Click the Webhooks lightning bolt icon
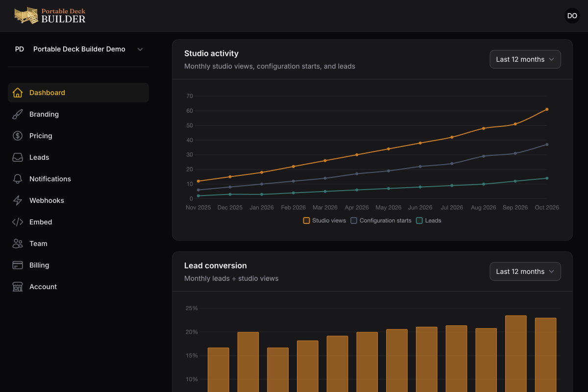This screenshot has width=588, height=392. pos(18,200)
